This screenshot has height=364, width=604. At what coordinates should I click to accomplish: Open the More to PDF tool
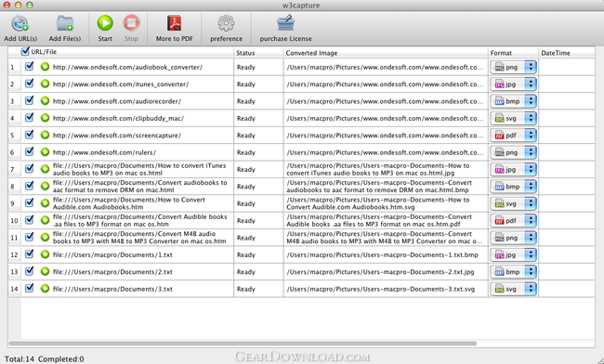point(174,23)
